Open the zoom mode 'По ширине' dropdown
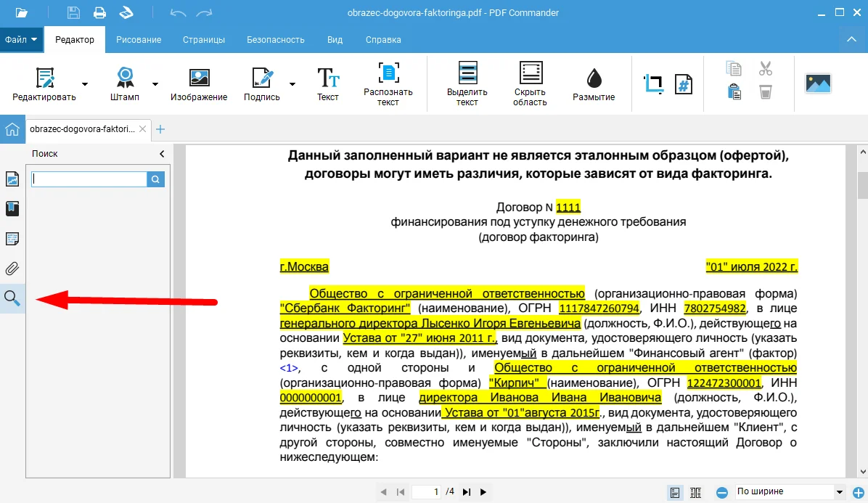The image size is (868, 503). pos(840,492)
